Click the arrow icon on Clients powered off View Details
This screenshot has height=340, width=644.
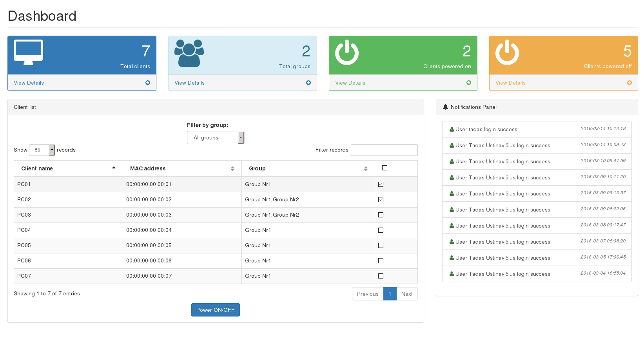point(629,83)
